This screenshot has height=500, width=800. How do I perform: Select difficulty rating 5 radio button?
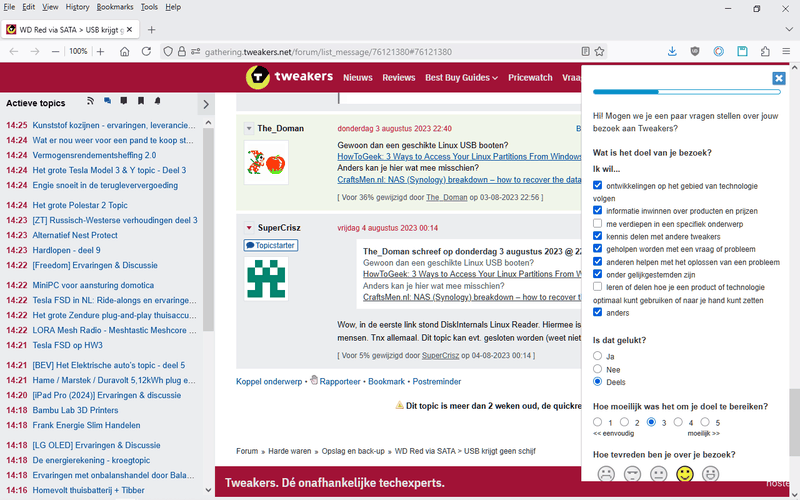[705, 422]
